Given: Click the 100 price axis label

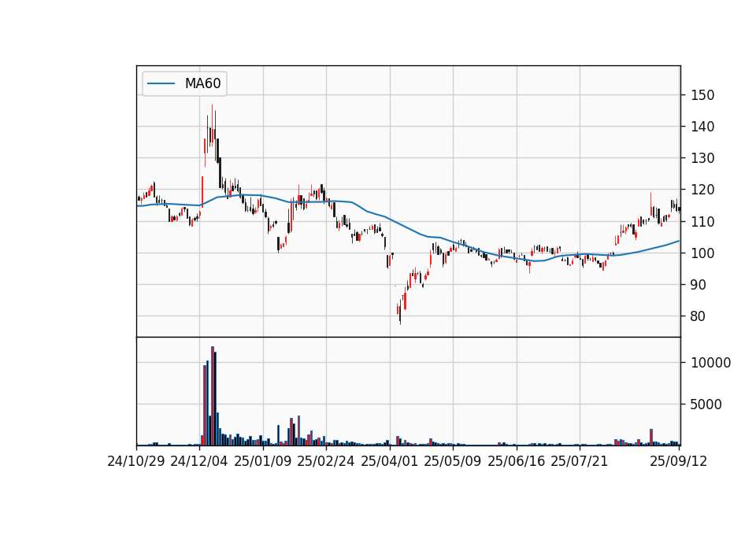Looking at the screenshot, I should click(x=702, y=253).
